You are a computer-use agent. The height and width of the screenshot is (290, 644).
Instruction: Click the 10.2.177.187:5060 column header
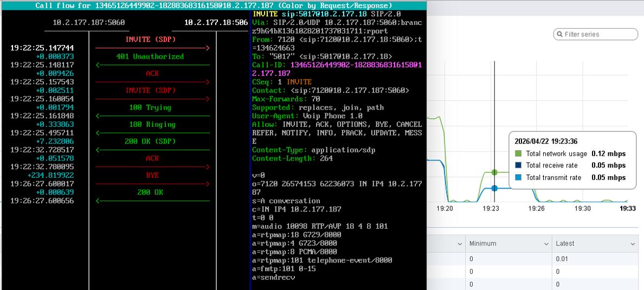click(89, 23)
